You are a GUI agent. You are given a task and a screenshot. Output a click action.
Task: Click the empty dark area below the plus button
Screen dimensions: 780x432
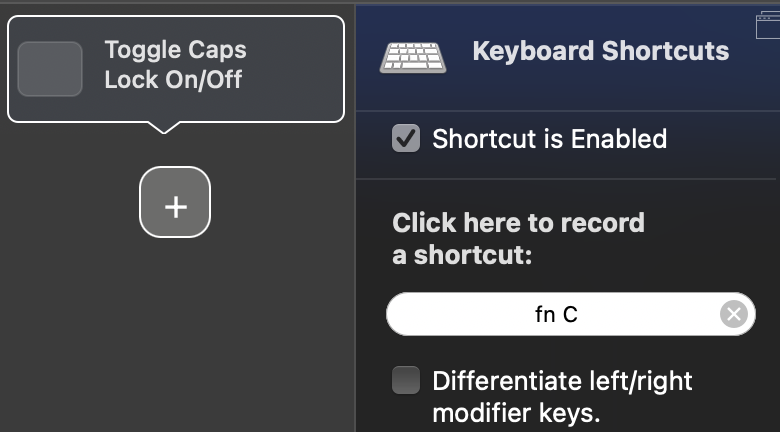(175, 330)
